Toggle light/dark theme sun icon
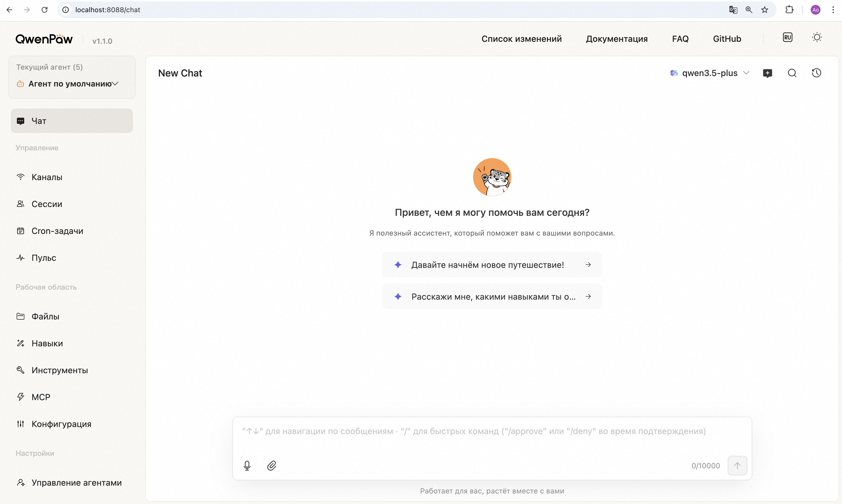The width and height of the screenshot is (842, 504). point(817,37)
